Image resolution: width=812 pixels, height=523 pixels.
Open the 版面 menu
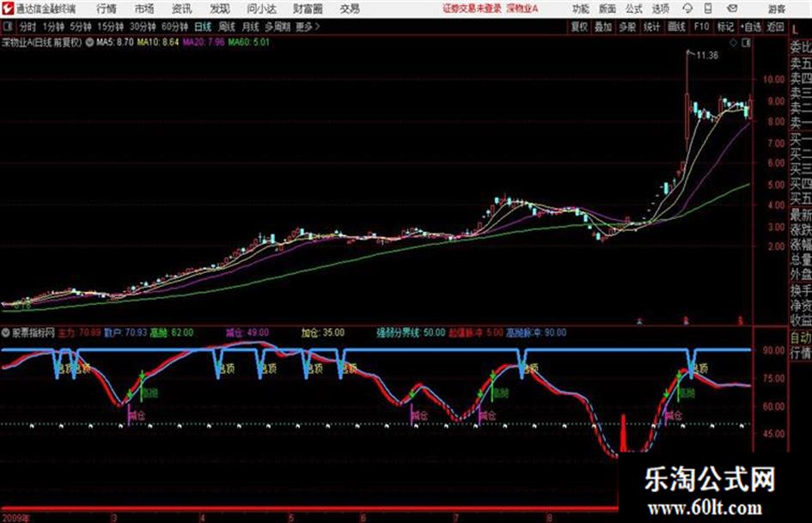tap(607, 9)
